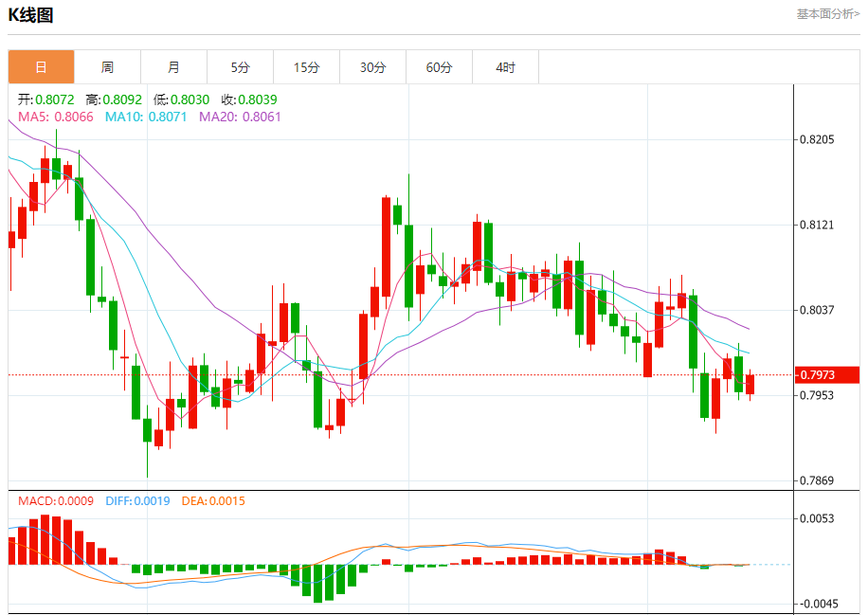The height and width of the screenshot is (615, 868).
Task: Switch to the 4时 timeframe tab
Action: (505, 67)
